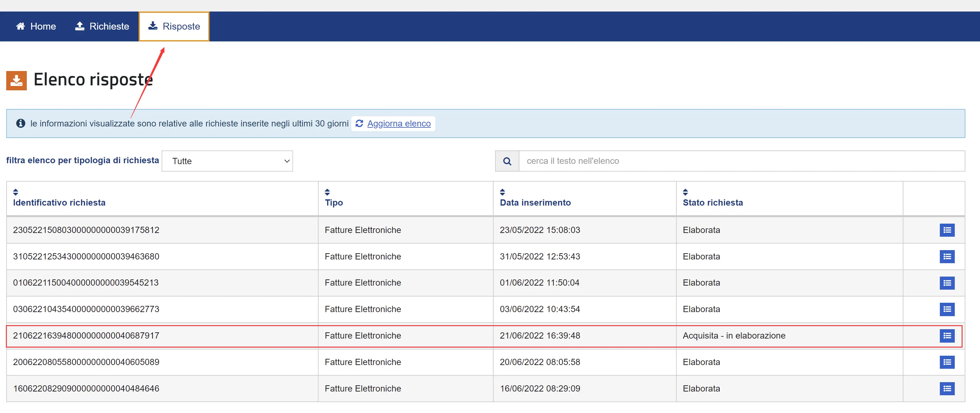The image size is (980, 413).
Task: Sort table by Tipo column
Action: click(327, 192)
